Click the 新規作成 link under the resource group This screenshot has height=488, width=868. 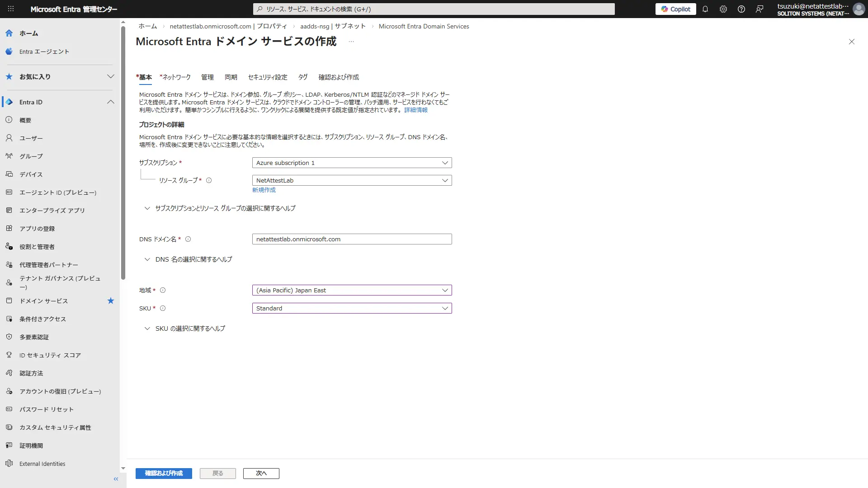point(264,190)
